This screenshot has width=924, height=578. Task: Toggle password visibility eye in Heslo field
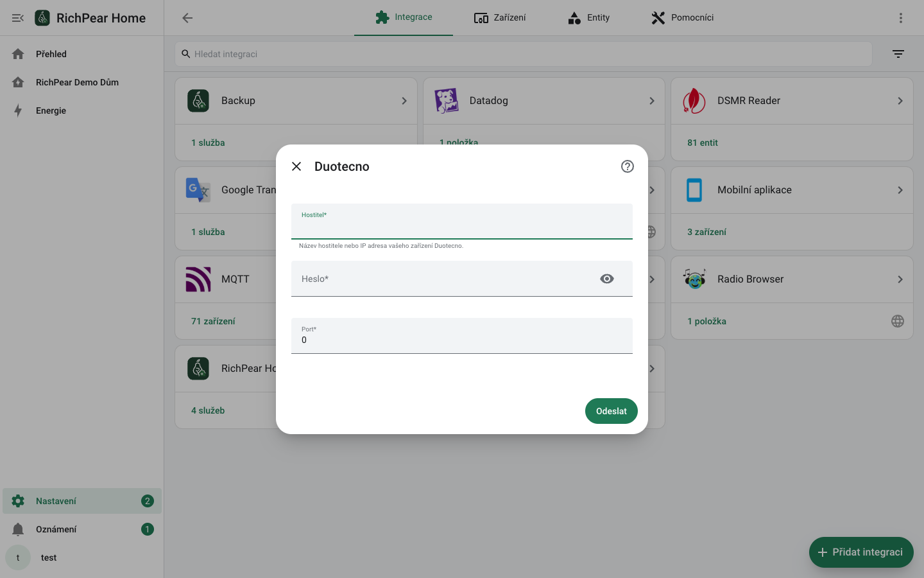coord(607,279)
